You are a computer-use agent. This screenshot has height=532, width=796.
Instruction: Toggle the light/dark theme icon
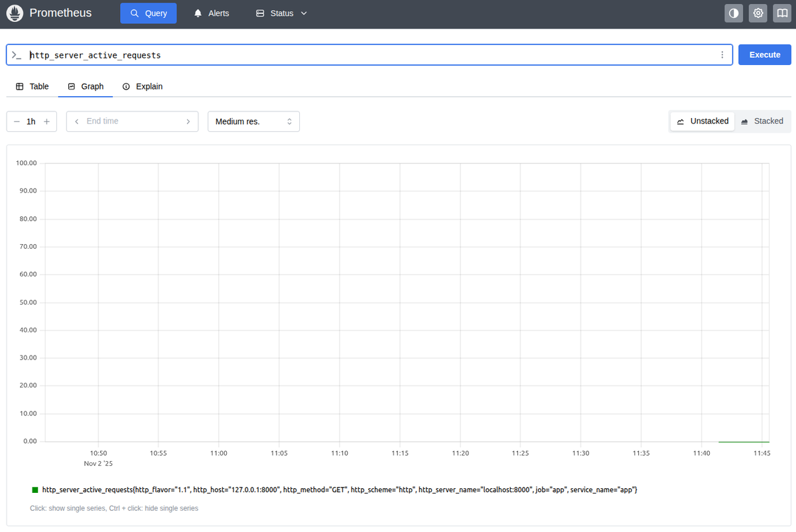734,13
